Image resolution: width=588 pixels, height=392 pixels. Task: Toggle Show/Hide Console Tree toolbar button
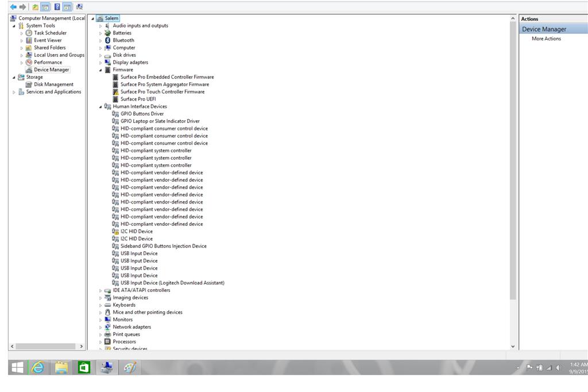[x=45, y=7]
